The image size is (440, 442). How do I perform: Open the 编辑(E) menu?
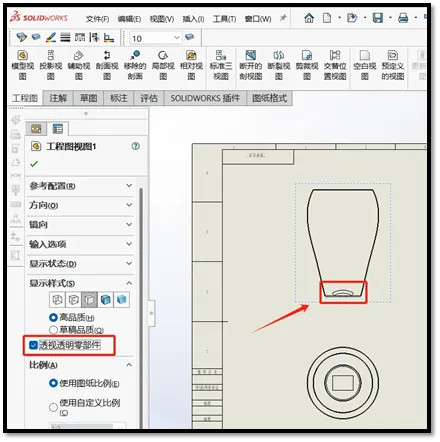pos(129,19)
